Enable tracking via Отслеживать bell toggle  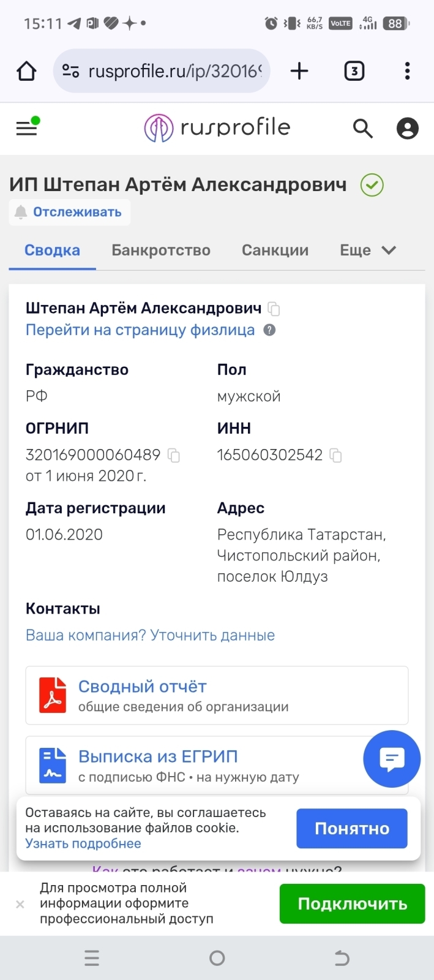tap(69, 213)
